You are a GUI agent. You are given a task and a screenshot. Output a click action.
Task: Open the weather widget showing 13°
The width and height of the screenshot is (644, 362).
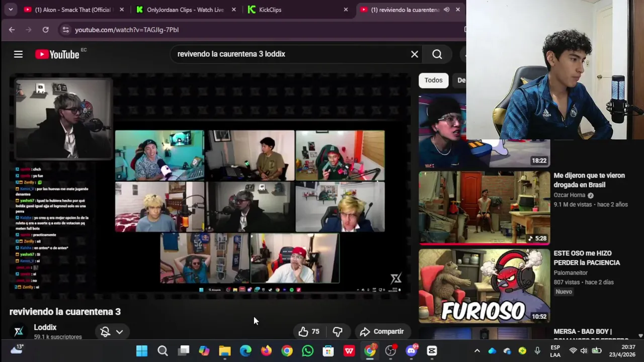[17, 349]
